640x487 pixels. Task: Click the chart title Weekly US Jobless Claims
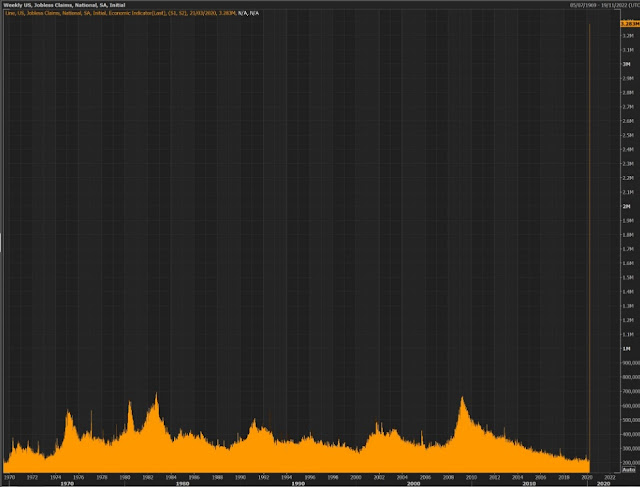[64, 5]
